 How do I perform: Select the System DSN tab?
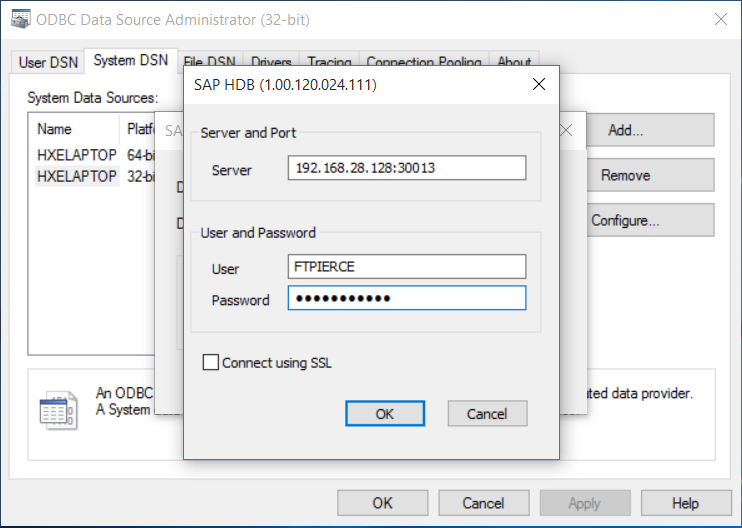[x=131, y=61]
